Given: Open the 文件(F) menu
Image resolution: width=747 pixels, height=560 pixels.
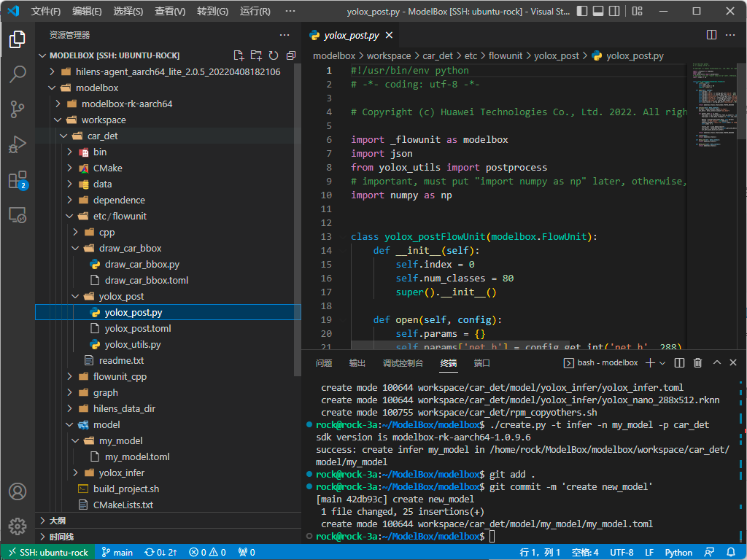Looking at the screenshot, I should [x=46, y=12].
